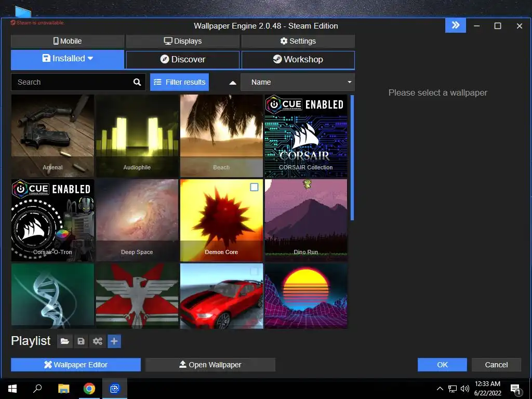Open taskbar search
This screenshot has width=532, height=399.
tap(37, 389)
